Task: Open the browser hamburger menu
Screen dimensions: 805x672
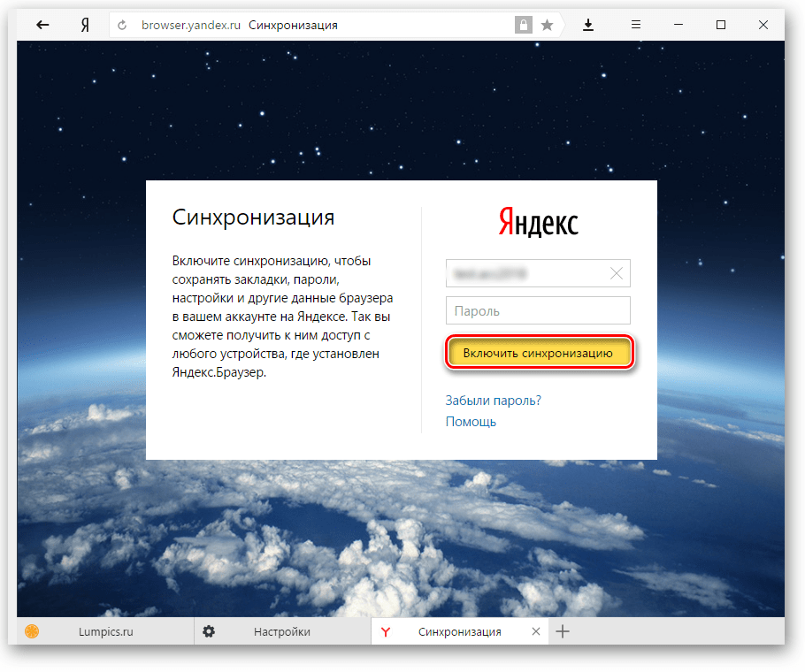Action: tap(635, 25)
